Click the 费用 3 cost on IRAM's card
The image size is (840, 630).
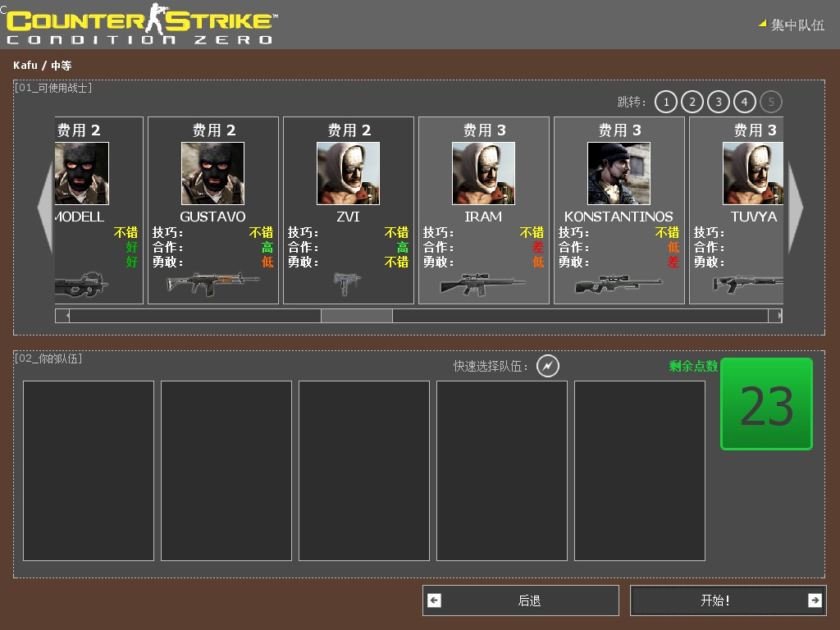pos(484,130)
